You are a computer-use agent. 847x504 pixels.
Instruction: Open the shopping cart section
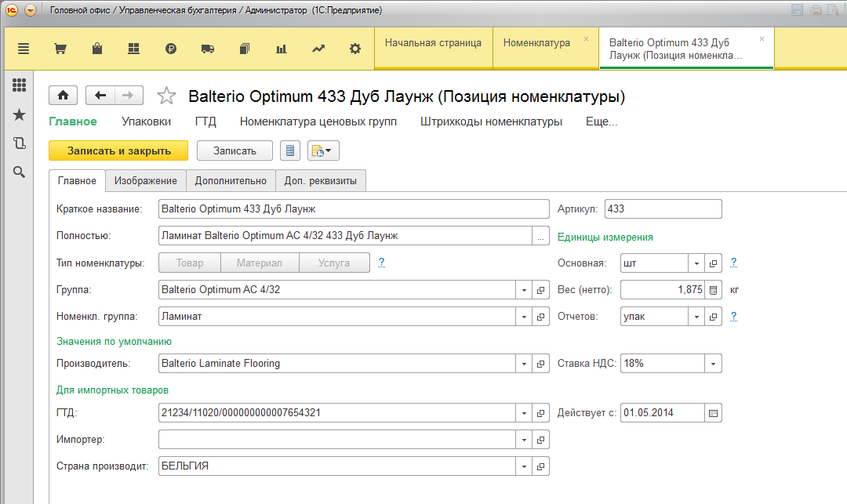(60, 49)
